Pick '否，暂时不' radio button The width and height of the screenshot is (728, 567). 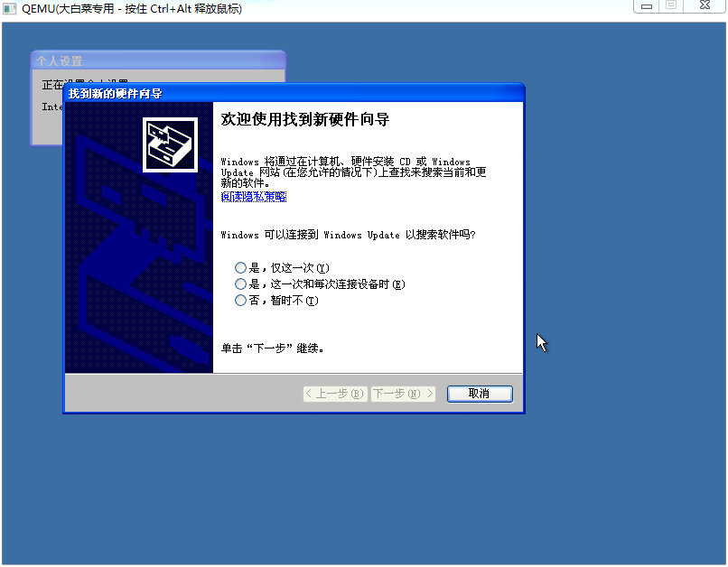point(240,301)
